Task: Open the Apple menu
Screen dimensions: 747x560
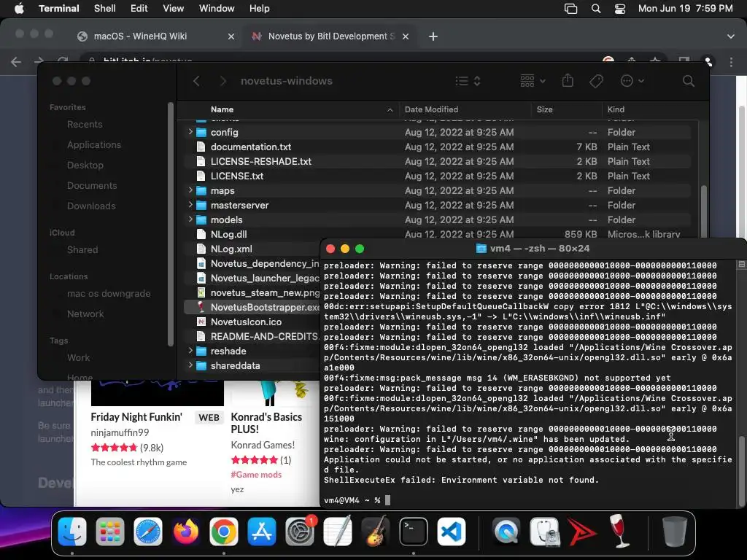Action: point(19,9)
